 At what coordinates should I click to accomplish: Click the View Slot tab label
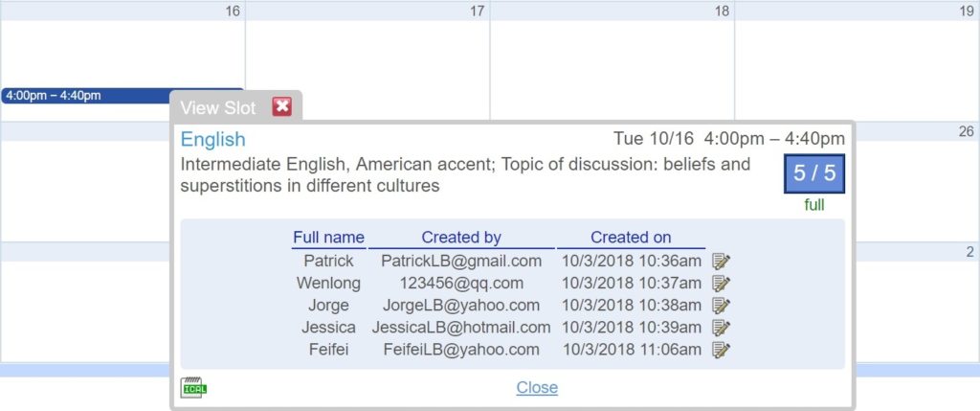pyautogui.click(x=218, y=107)
